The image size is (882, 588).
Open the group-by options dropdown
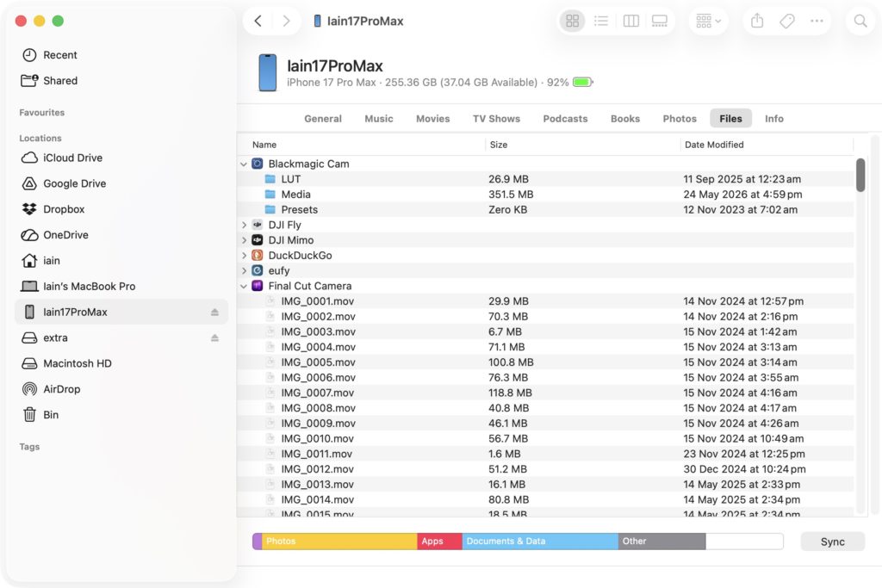pyautogui.click(x=708, y=21)
